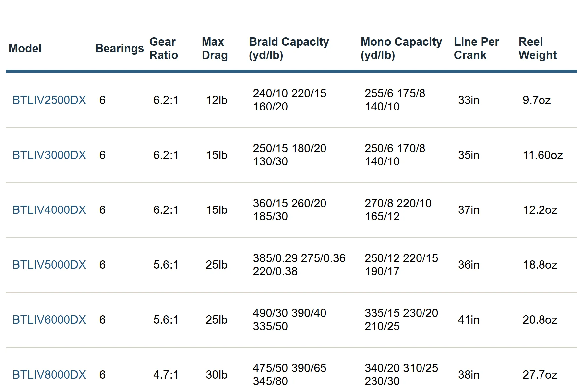
Task: Open the BTLIV2500DX model link
Action: 49,100
